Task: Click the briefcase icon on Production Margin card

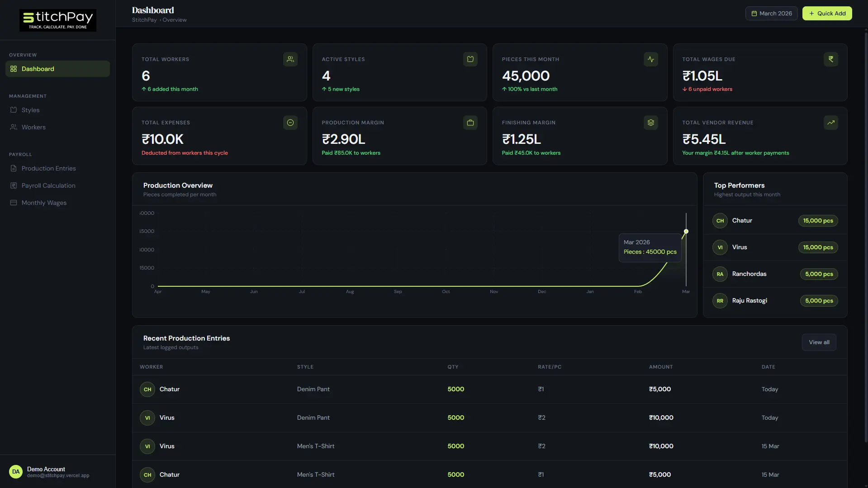Action: (x=470, y=123)
